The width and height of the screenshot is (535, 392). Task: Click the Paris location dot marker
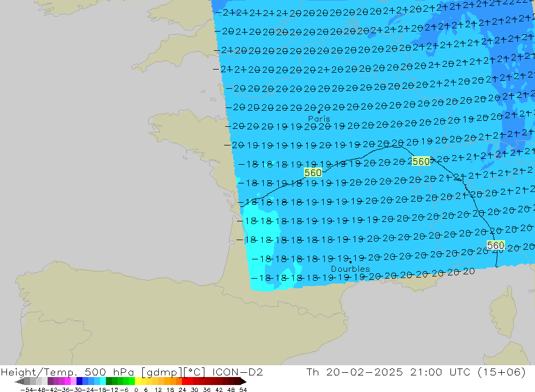pyautogui.click(x=319, y=112)
